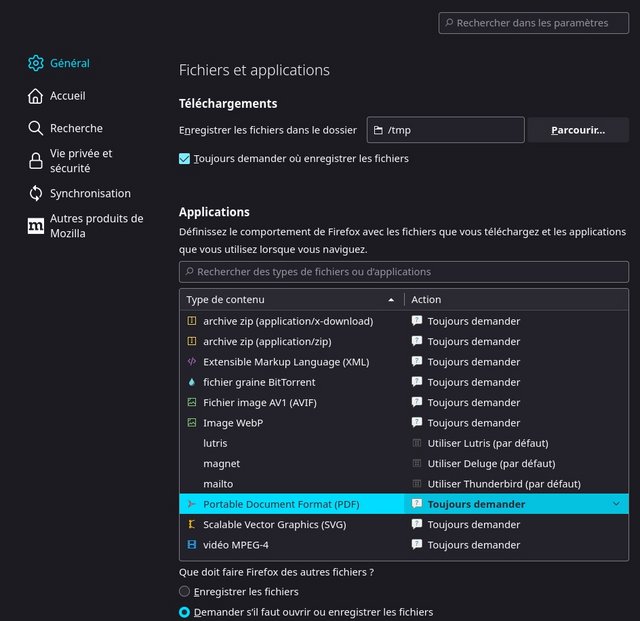640x621 pixels.
Task: Click the Synchronisation arrows icon
Action: pyautogui.click(x=36, y=193)
